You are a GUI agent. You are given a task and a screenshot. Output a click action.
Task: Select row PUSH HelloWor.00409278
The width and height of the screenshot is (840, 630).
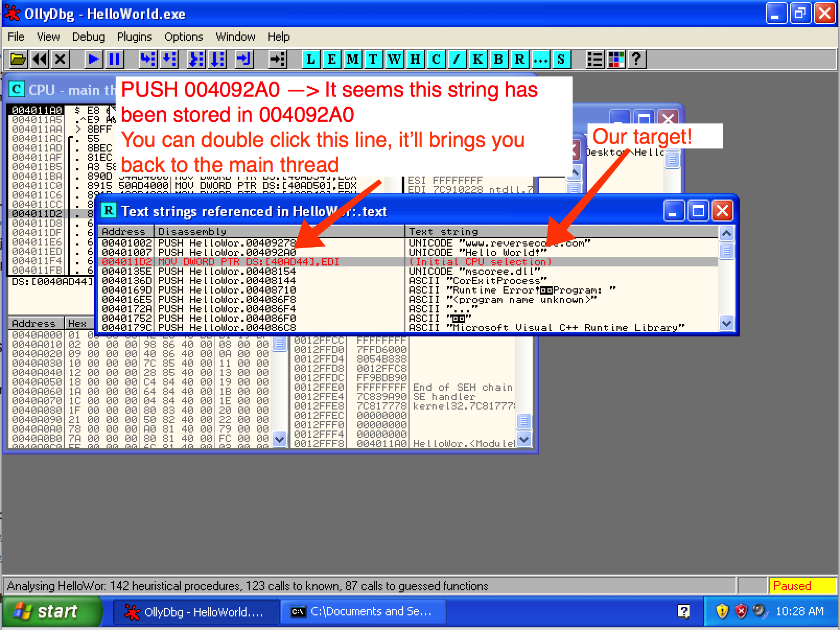pyautogui.click(x=408, y=243)
